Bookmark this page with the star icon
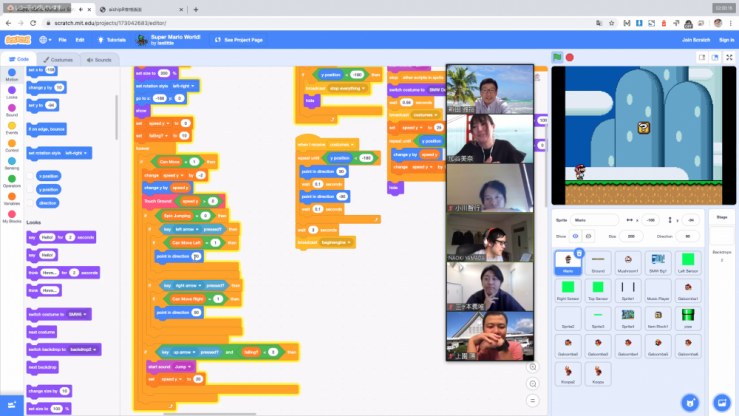This screenshot has height=416, width=739. tap(612, 23)
